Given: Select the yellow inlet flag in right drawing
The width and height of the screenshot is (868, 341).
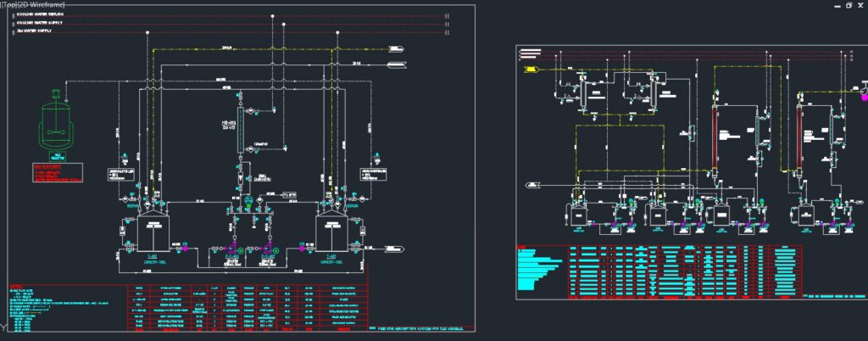Looking at the screenshot, I should 531,70.
